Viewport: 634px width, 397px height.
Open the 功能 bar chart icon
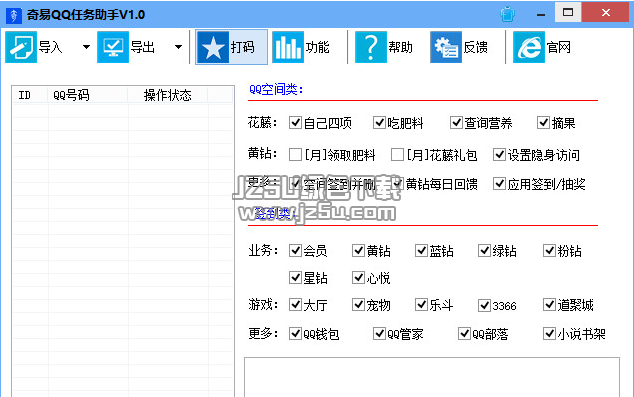coord(287,47)
